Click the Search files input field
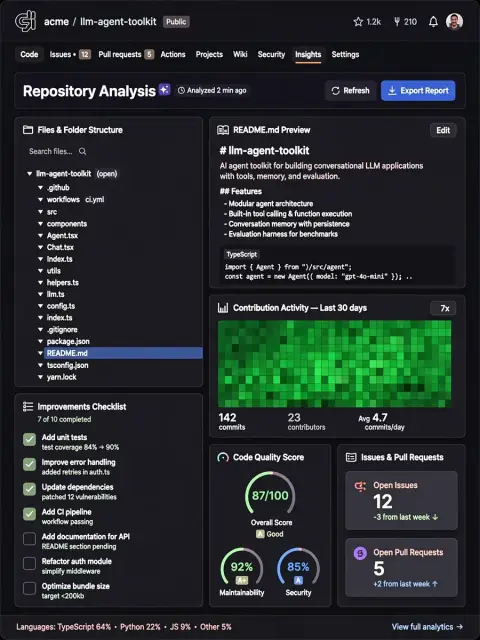Image resolution: width=480 pixels, height=640 pixels. click(57, 151)
